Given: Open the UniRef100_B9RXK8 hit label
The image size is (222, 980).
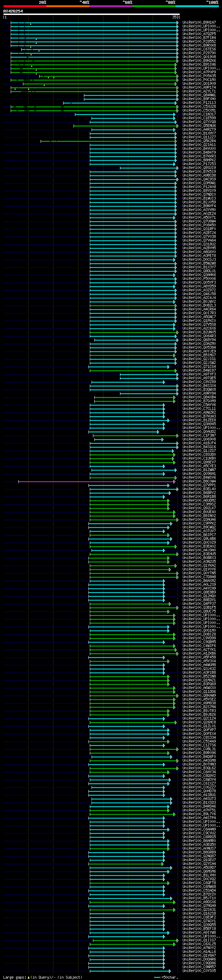Looking at the screenshot, I should click(x=199, y=45).
